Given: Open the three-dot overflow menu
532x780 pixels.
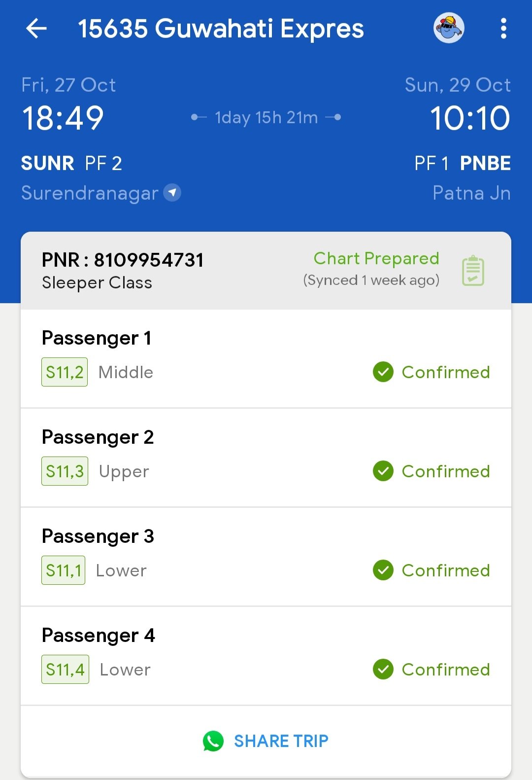Looking at the screenshot, I should tap(503, 29).
